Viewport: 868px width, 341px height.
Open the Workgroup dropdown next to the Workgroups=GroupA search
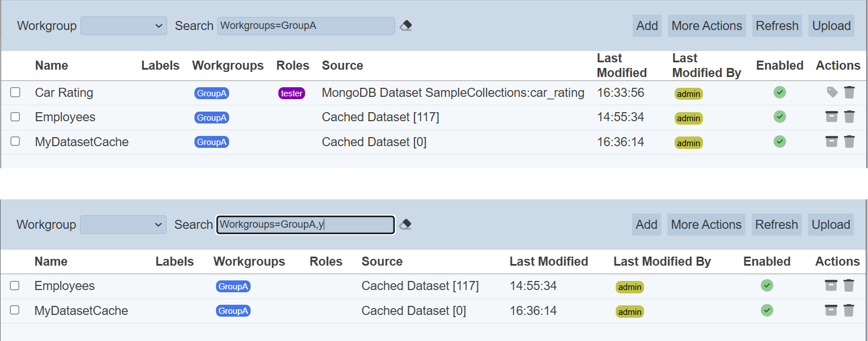pyautogui.click(x=124, y=26)
